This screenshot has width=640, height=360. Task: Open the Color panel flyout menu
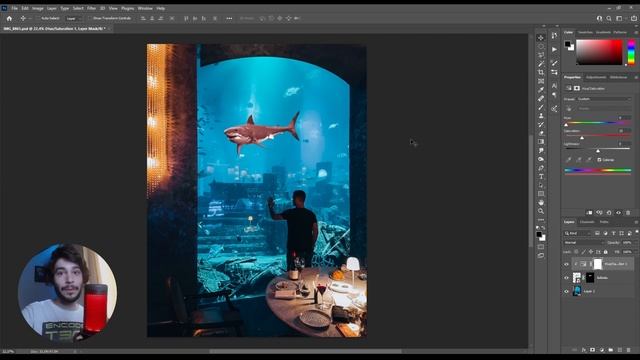[x=636, y=32]
